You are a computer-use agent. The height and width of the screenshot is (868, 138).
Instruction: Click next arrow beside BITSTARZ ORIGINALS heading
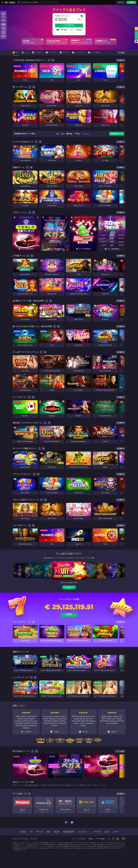click(x=52, y=60)
